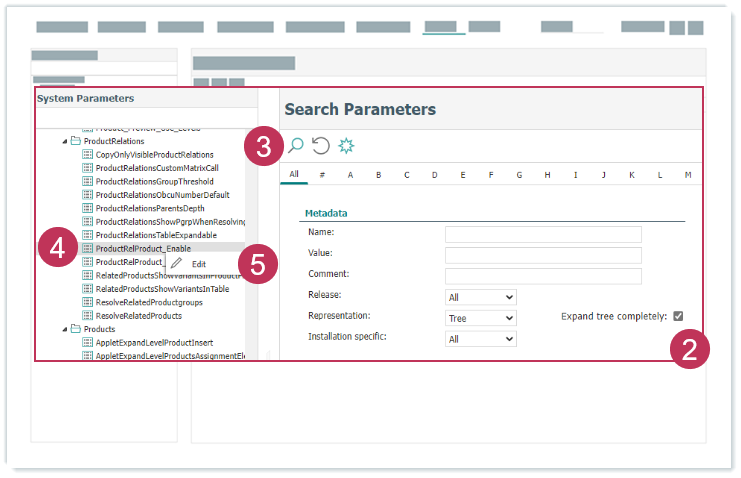
Task: Click the CopyOnlyVisibleProductRelations parameter icon
Action: 87,155
